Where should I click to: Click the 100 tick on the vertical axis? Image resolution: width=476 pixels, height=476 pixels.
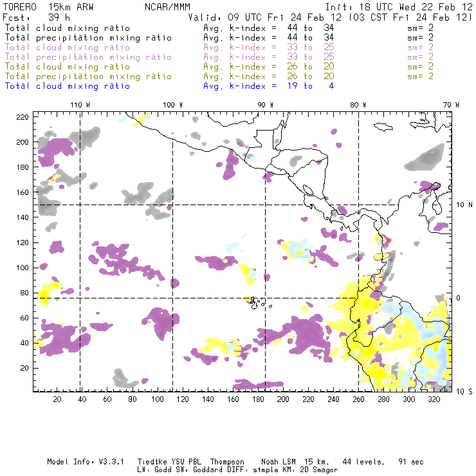tap(23, 267)
